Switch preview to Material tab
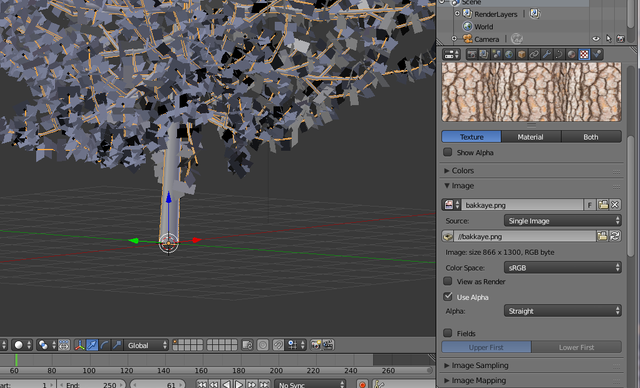640x388 pixels. pyautogui.click(x=531, y=137)
